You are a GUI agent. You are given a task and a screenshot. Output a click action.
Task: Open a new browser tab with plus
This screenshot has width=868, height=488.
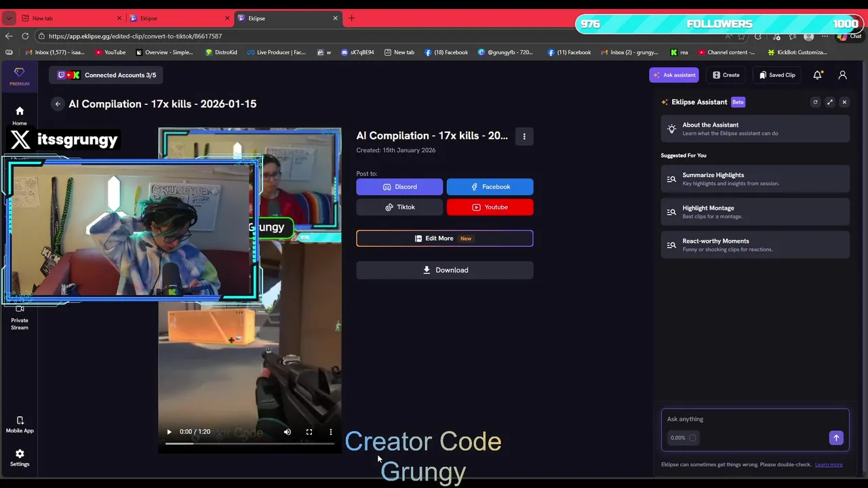[x=351, y=18]
